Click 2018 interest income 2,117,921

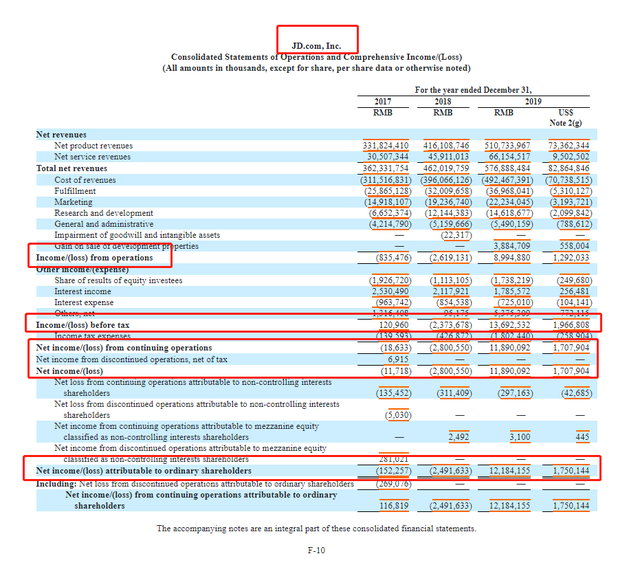[x=451, y=291]
